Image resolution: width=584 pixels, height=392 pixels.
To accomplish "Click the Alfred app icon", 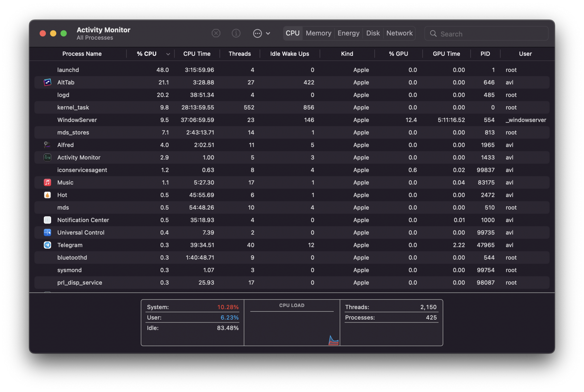I will [x=47, y=145].
